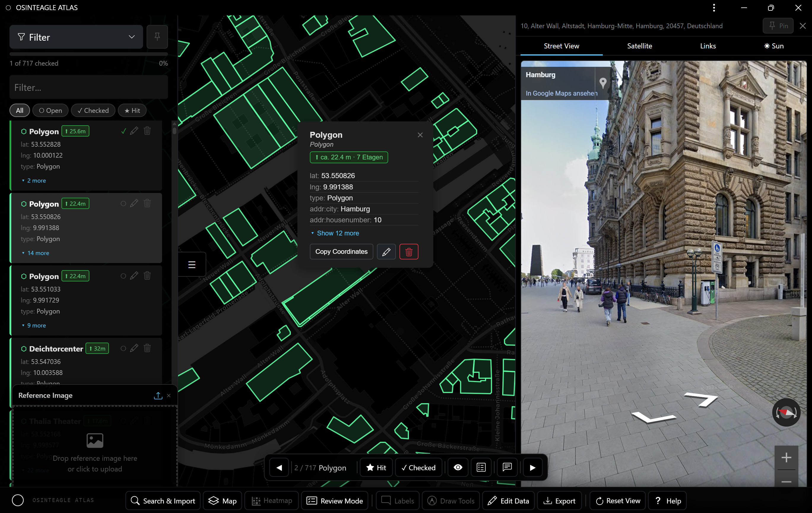Select the Open filter chip

(x=50, y=111)
